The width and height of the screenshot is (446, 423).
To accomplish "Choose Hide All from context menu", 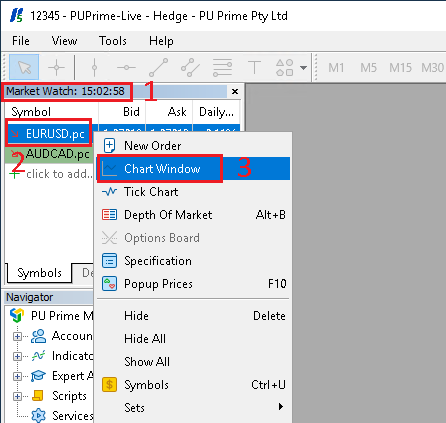I will point(193,339).
